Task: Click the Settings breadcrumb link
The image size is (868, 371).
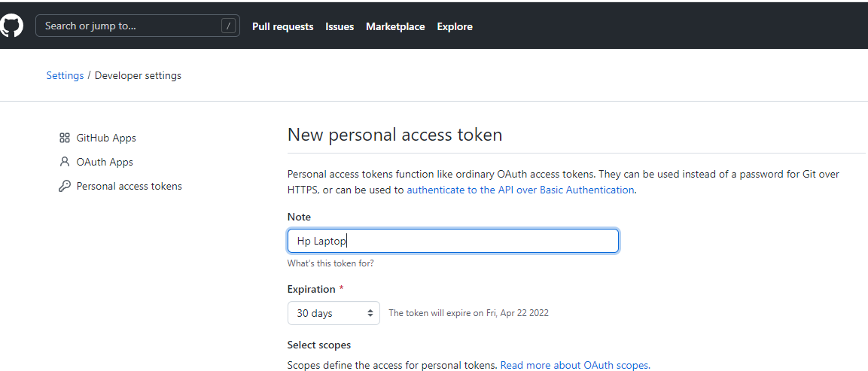Action: pyautogui.click(x=65, y=75)
